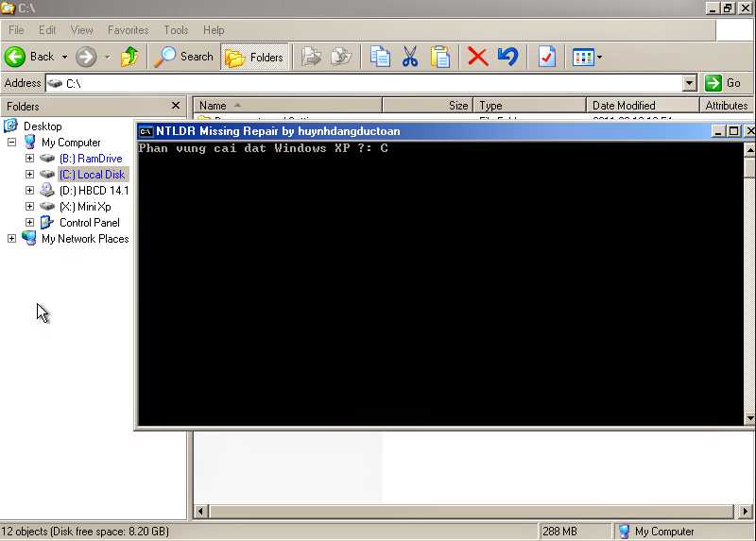Expand the (D:) HBCD 14.1 node

[x=29, y=191]
